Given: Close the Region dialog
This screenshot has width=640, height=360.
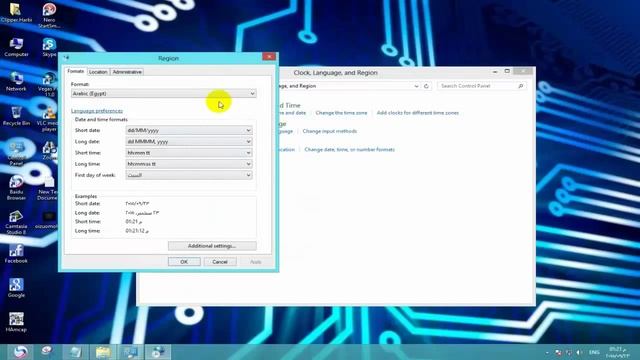Looking at the screenshot, I should point(269,56).
